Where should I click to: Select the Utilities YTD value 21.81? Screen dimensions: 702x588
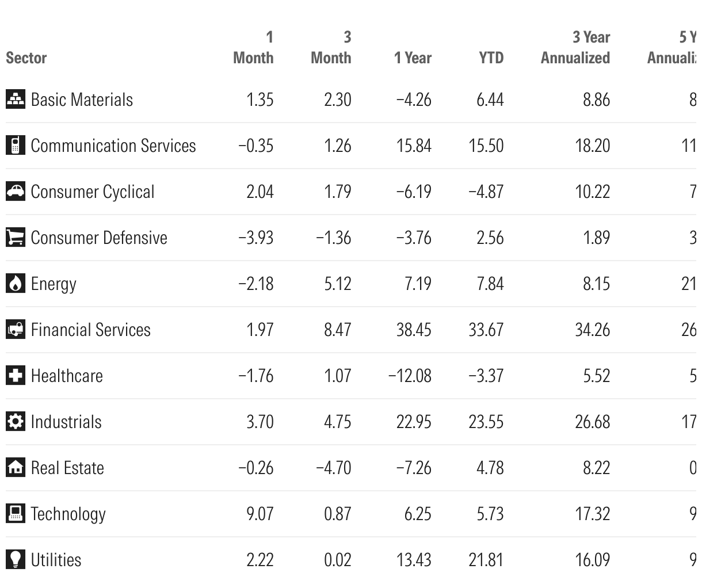(486, 560)
